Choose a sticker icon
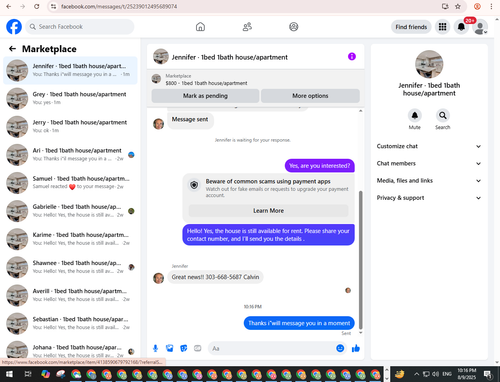 pyautogui.click(x=184, y=348)
